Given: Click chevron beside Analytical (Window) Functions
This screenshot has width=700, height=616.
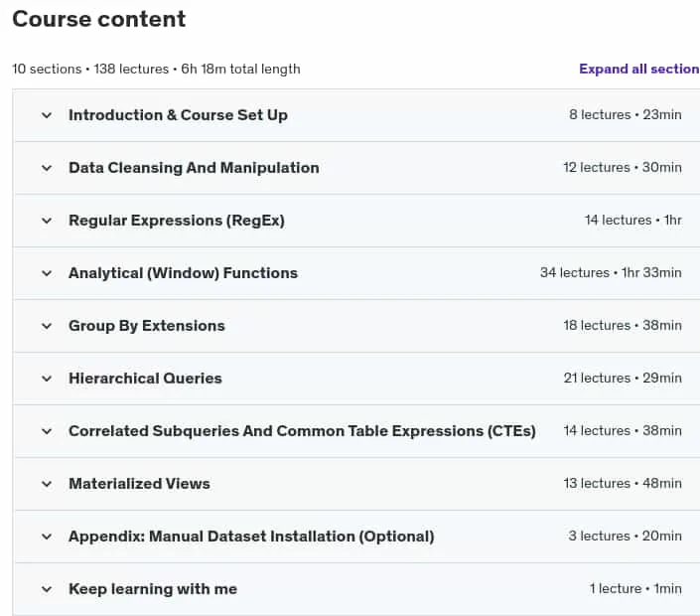Looking at the screenshot, I should point(47,273).
